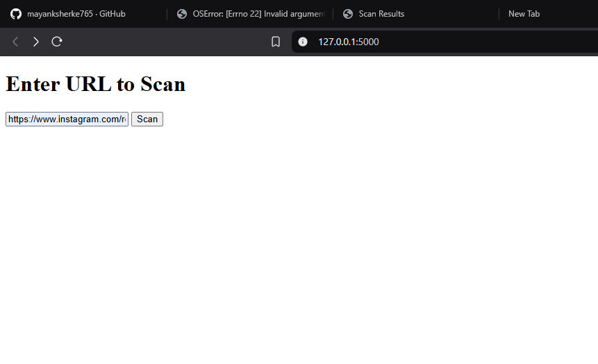
Task: Click the address bar showing 127.0.0.1:5000
Action: [445, 42]
